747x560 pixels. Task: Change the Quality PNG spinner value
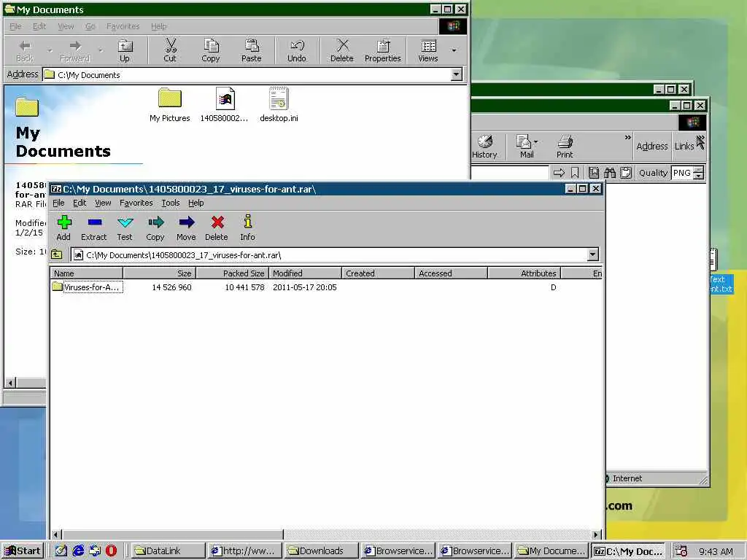point(698,173)
